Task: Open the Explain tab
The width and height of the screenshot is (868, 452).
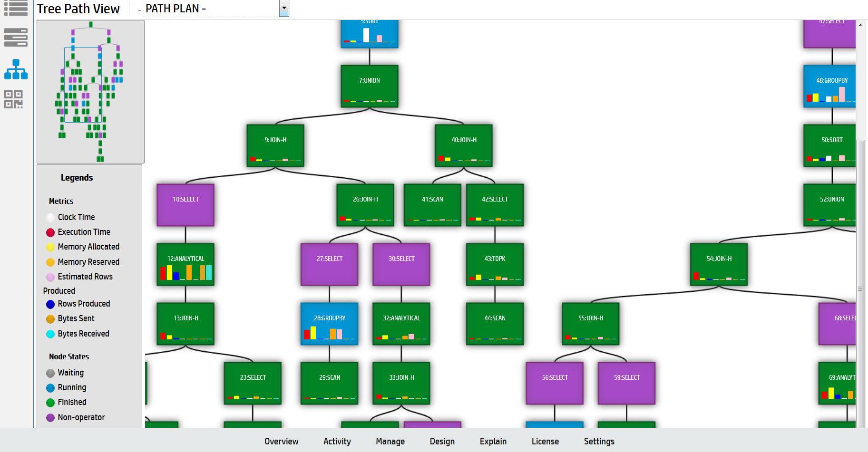Action: click(x=493, y=442)
